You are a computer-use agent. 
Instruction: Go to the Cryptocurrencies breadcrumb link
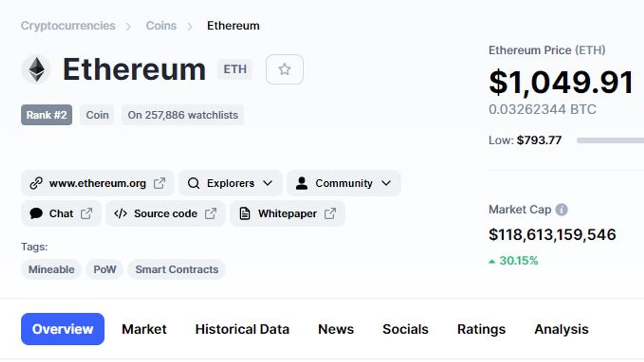point(68,26)
